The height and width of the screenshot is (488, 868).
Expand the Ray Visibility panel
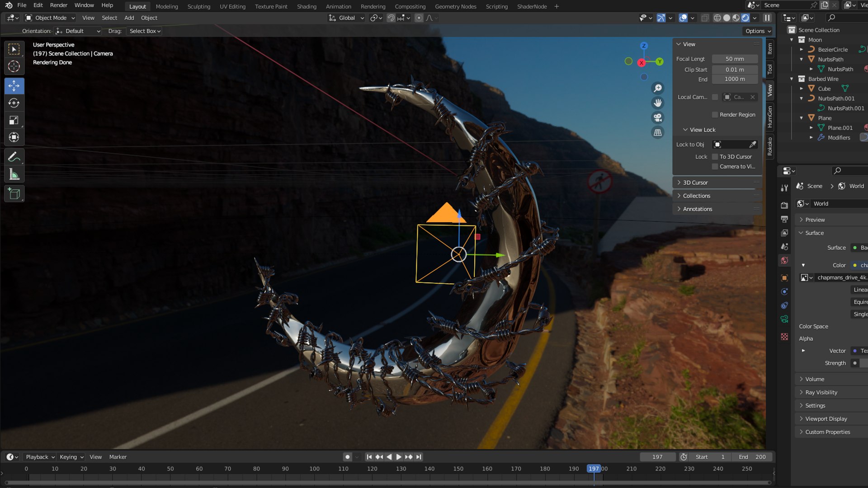[x=821, y=392]
